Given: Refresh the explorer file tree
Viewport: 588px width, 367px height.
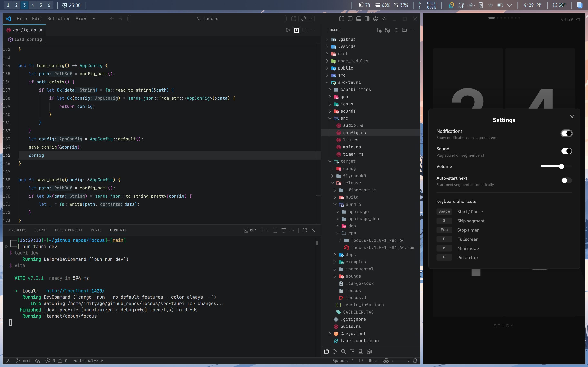Looking at the screenshot, I should click(396, 30).
